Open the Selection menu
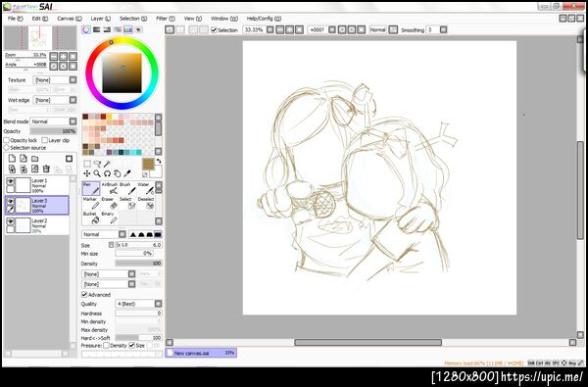The image size is (588, 387). (x=133, y=19)
